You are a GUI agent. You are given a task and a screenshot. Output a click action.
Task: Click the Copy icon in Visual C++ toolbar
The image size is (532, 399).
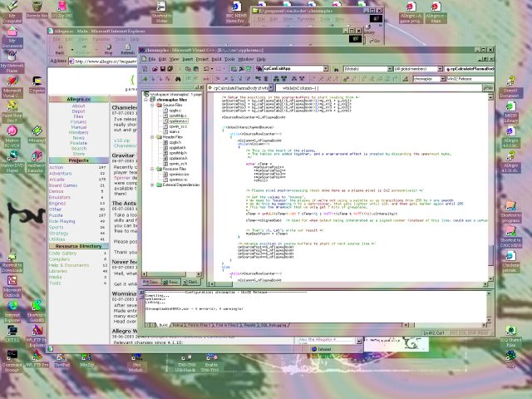(188, 69)
